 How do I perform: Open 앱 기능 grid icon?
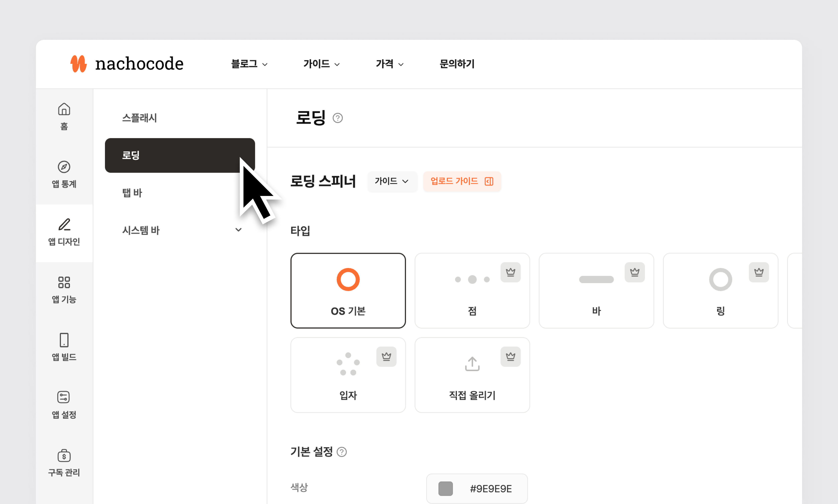[64, 282]
